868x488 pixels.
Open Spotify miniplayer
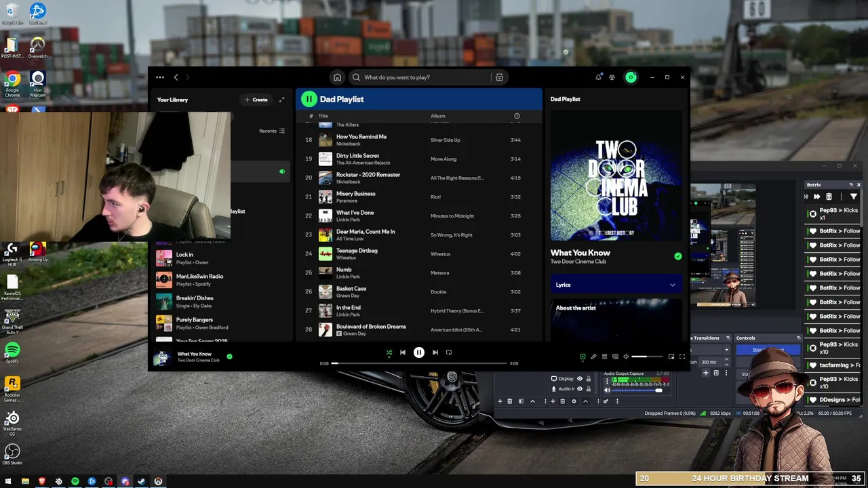coord(671,357)
